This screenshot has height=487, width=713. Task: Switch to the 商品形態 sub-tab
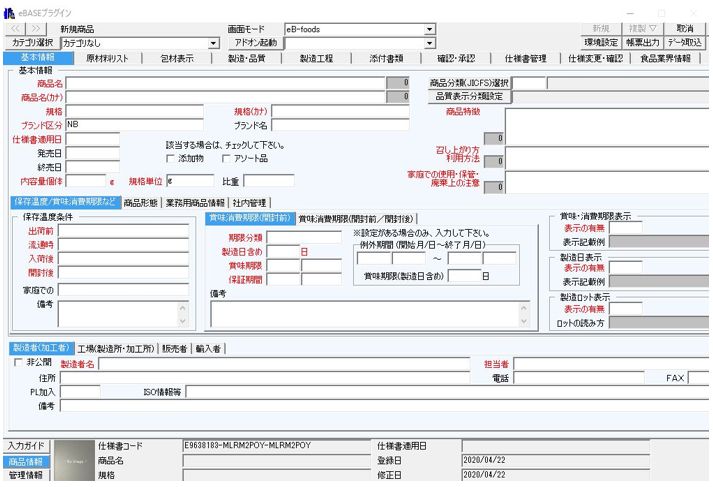(x=141, y=203)
